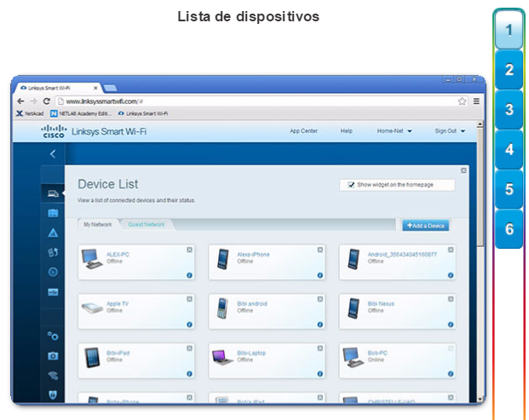529x420 pixels.
Task: Remove the Bibi Nexus device card
Action: [x=451, y=299]
